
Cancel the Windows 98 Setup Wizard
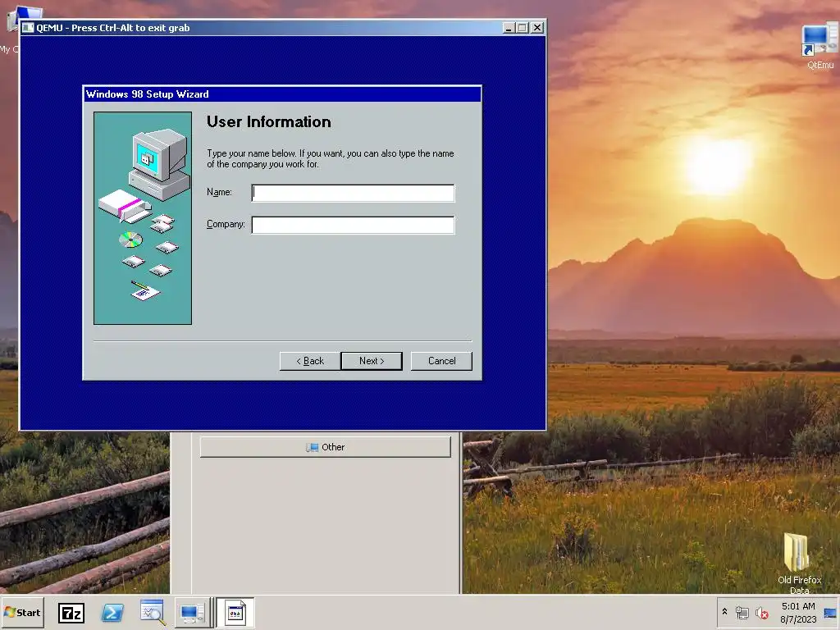point(441,361)
